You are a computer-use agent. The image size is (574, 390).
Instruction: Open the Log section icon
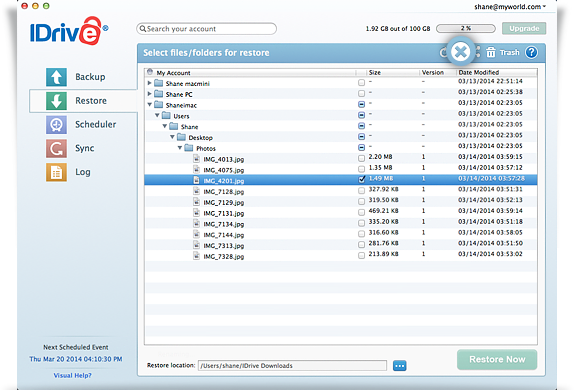[56, 172]
